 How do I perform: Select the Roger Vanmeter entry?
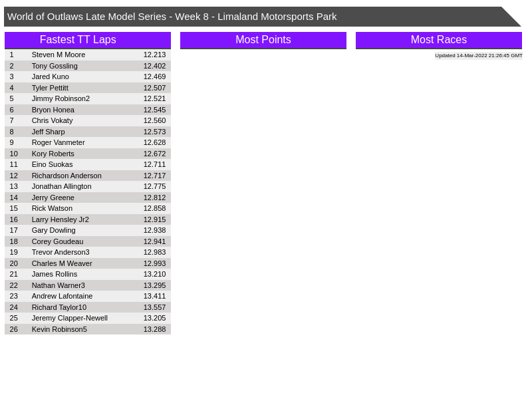coord(58,142)
